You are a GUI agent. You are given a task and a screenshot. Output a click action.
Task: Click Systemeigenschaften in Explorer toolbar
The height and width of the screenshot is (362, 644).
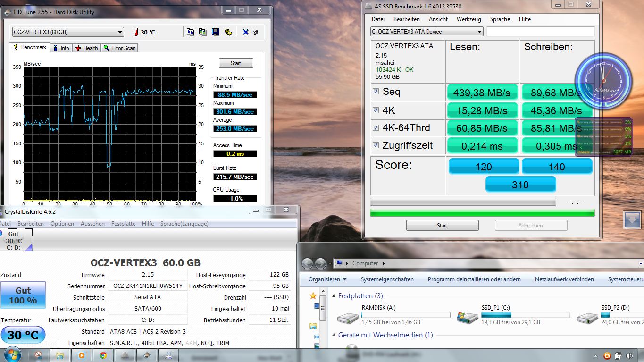point(387,279)
